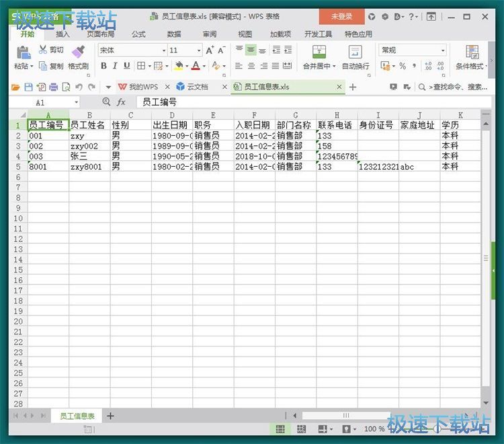Increase indent of cell contents
504x444 pixels.
pyautogui.click(x=288, y=50)
